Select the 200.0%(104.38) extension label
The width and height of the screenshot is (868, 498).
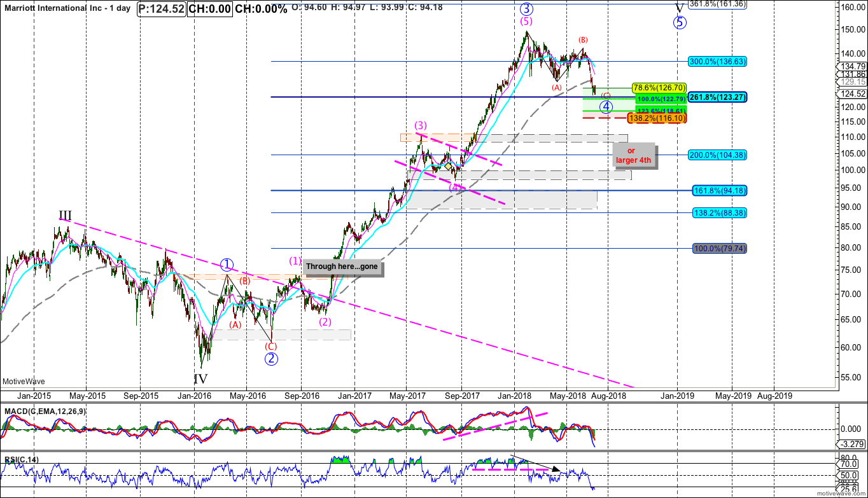click(717, 155)
